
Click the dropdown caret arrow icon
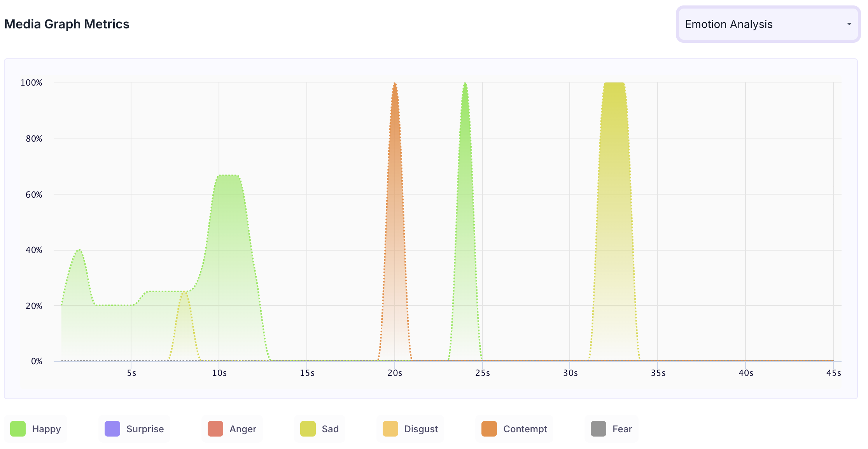click(849, 24)
